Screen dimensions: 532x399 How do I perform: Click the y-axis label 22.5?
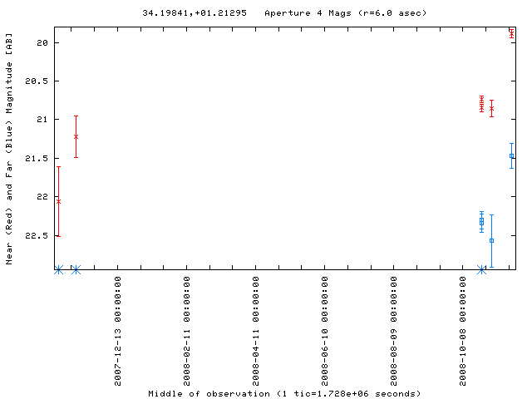point(37,235)
